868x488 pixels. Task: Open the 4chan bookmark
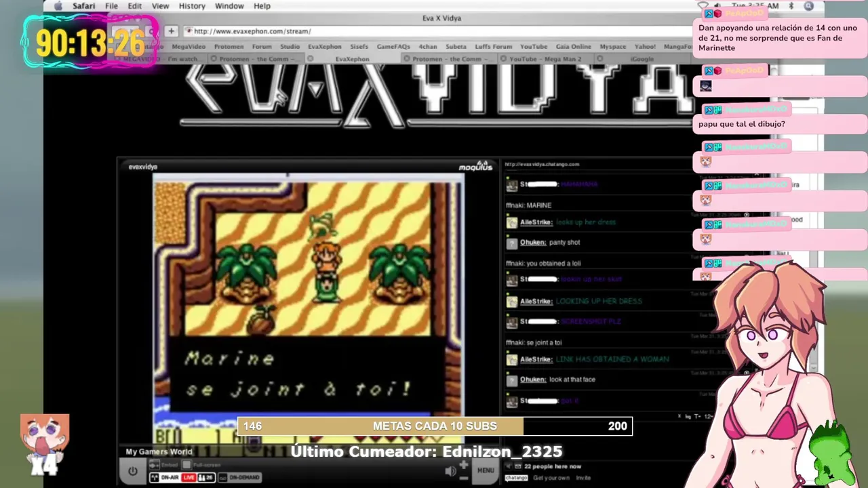tap(428, 47)
